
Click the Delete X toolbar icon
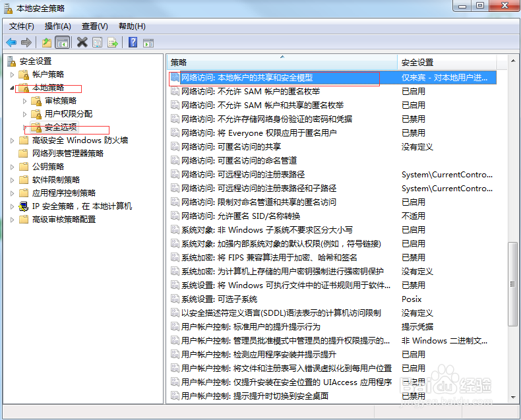(82, 42)
